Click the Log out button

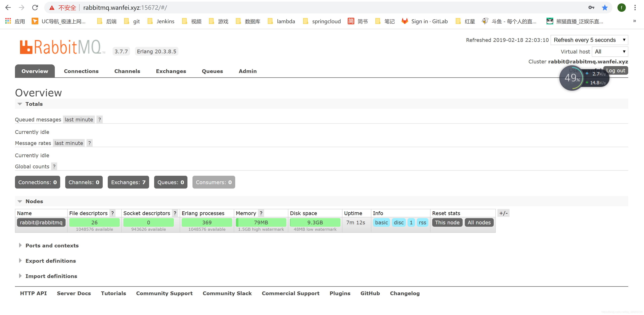pyautogui.click(x=615, y=71)
